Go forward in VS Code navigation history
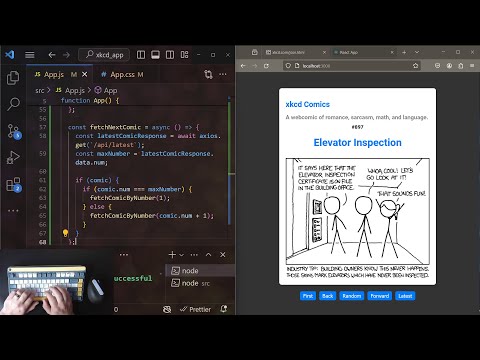 [x=66, y=55]
